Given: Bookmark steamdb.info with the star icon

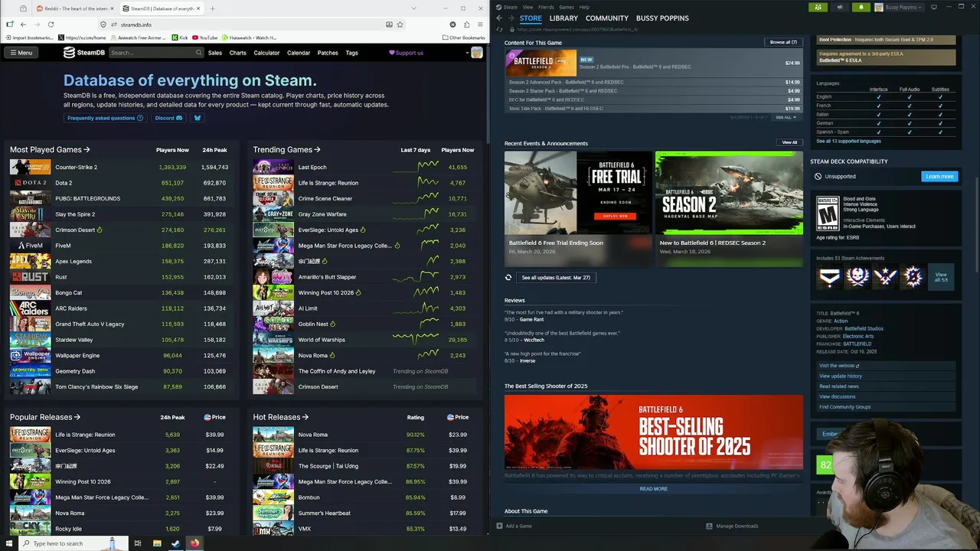Looking at the screenshot, I should point(401,24).
